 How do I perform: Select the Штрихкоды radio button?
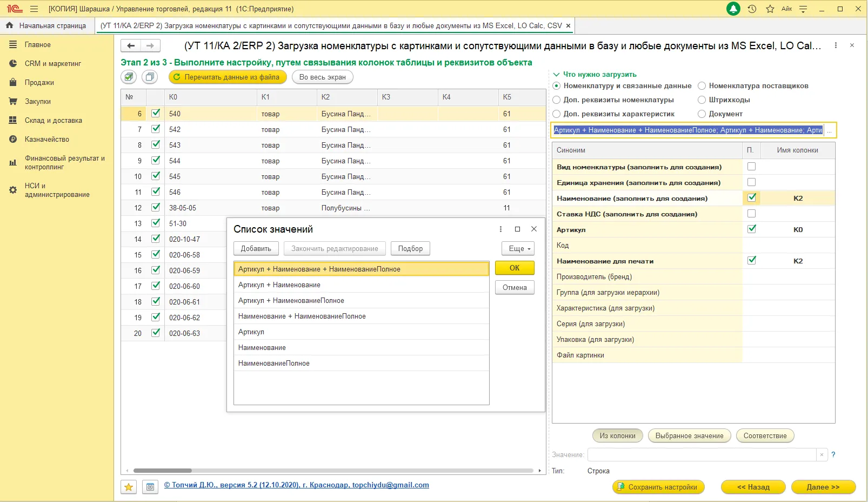(702, 100)
